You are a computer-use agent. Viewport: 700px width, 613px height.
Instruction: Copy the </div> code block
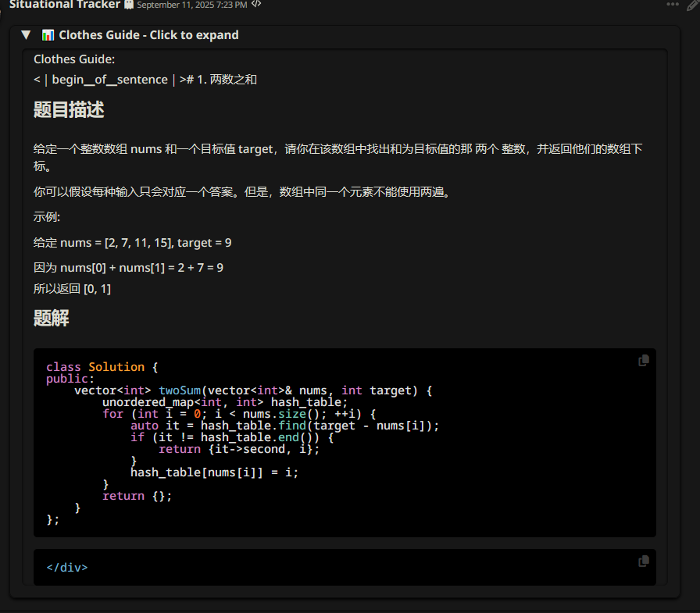(643, 561)
